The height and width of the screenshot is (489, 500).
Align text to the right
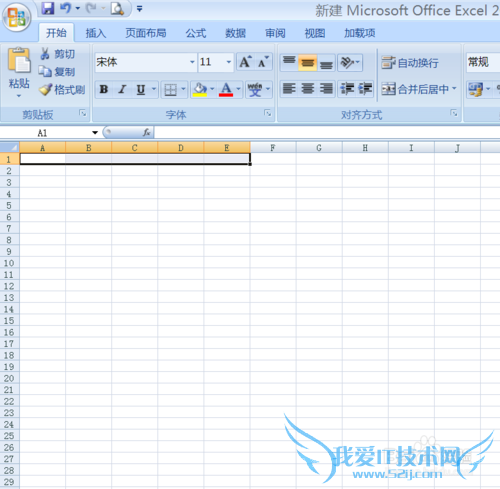(326, 89)
